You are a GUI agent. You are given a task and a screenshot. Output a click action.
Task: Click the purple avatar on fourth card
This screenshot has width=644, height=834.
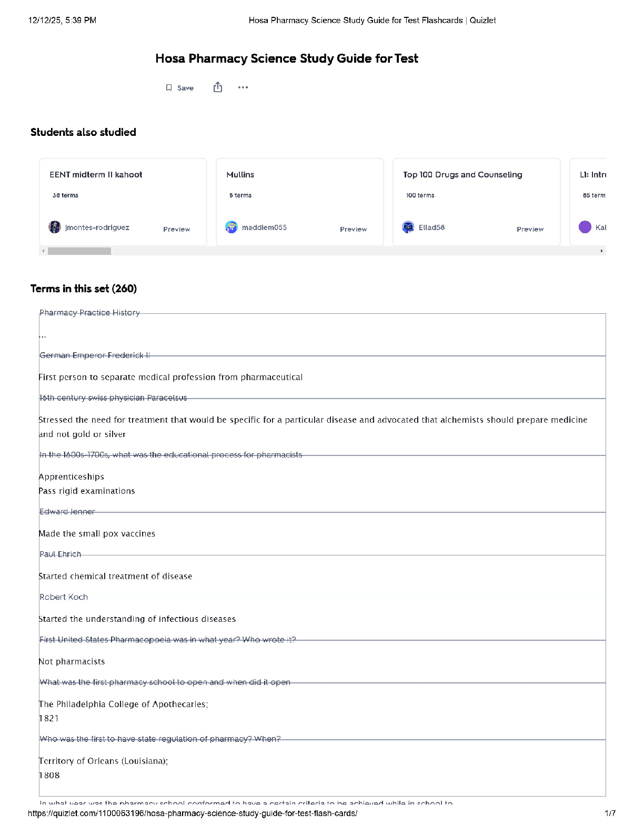(585, 227)
